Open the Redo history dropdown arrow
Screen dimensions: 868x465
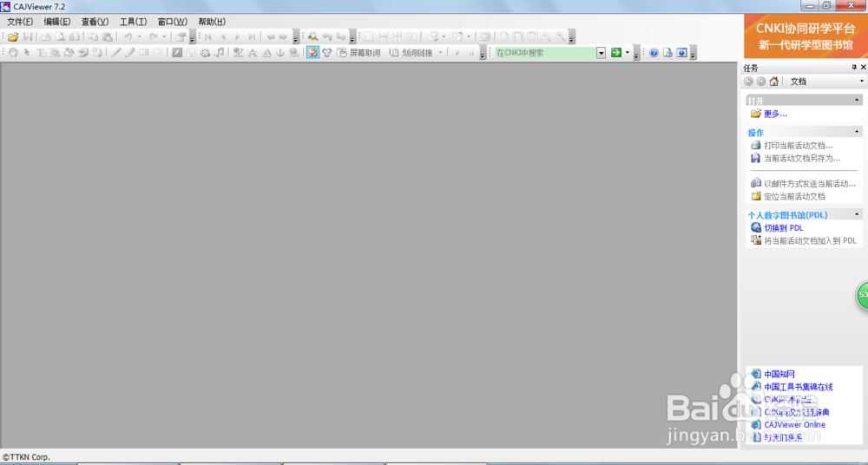tap(164, 37)
